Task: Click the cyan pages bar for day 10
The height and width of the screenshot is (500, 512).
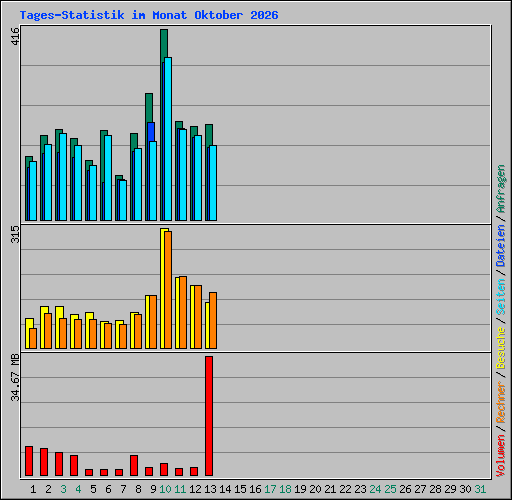Action: [x=168, y=139]
